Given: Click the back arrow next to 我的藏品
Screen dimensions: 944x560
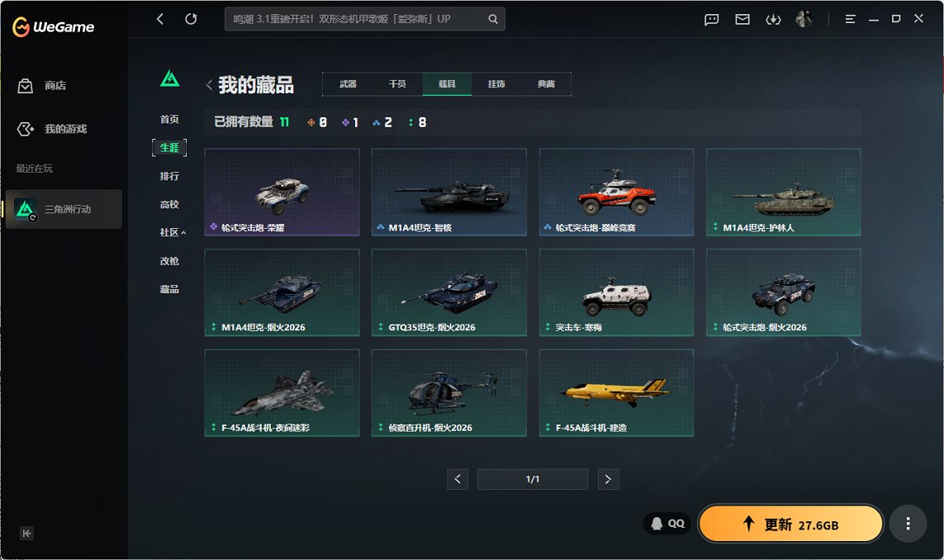Looking at the screenshot, I should pos(209,83).
